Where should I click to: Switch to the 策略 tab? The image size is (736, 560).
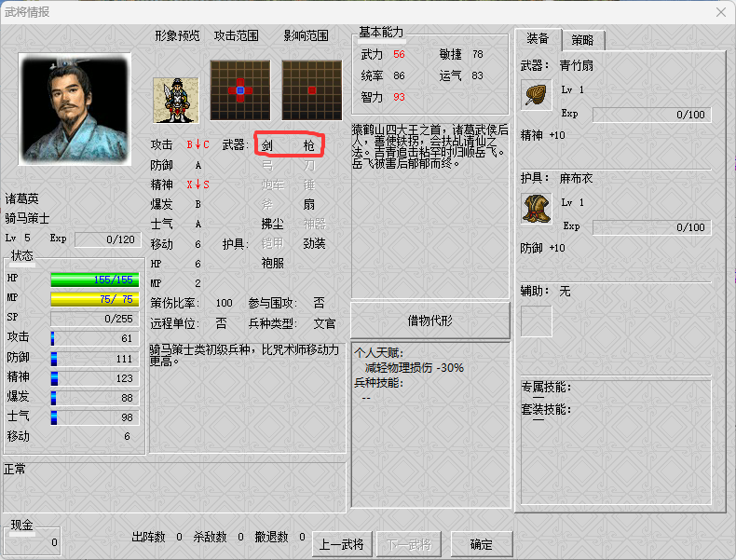tap(582, 40)
